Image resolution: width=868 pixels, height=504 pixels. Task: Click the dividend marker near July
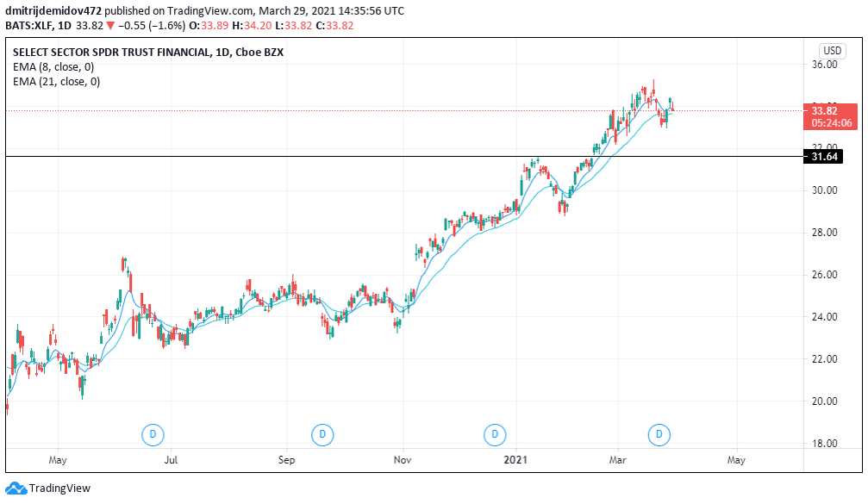(x=153, y=434)
